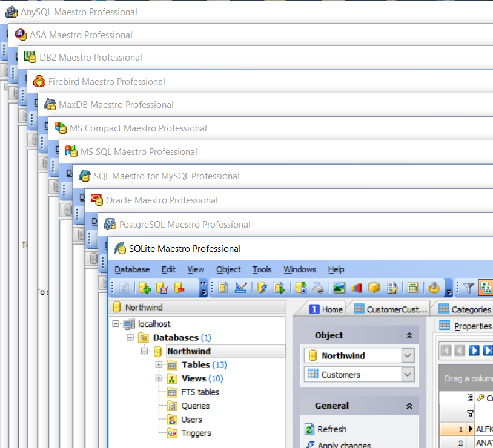Open the BLOB Viewer picture icon

tap(339, 288)
